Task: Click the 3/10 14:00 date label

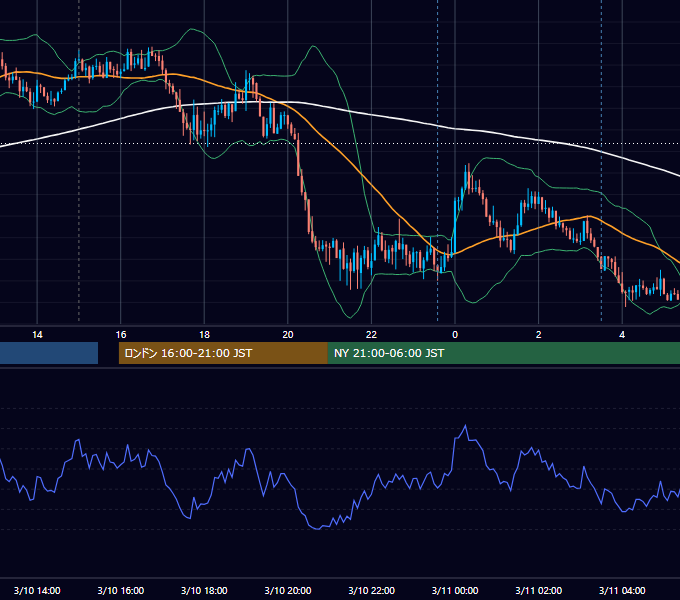Action: [x=37, y=590]
